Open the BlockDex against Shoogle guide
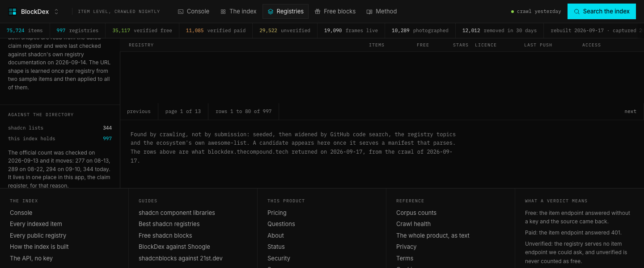 [x=174, y=247]
